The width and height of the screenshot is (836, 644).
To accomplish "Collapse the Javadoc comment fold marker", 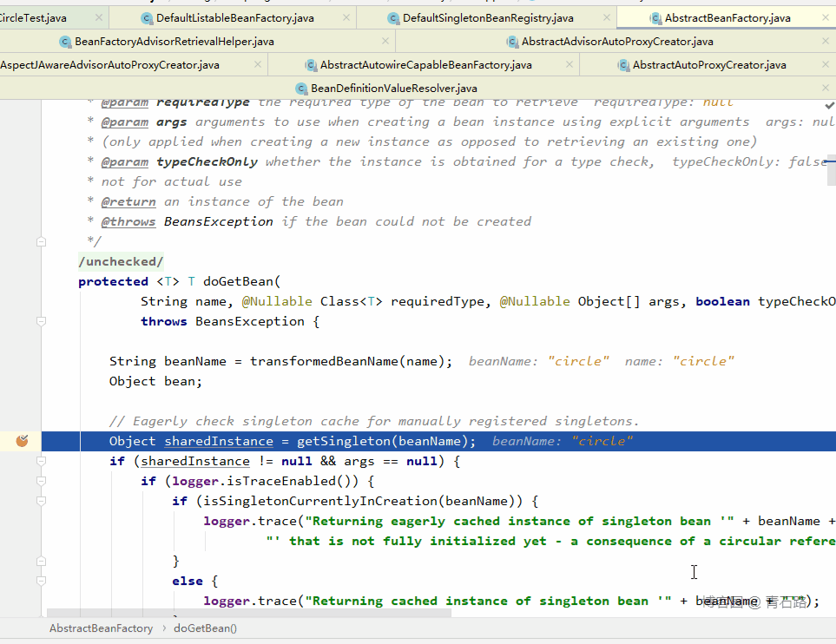I will tap(41, 242).
